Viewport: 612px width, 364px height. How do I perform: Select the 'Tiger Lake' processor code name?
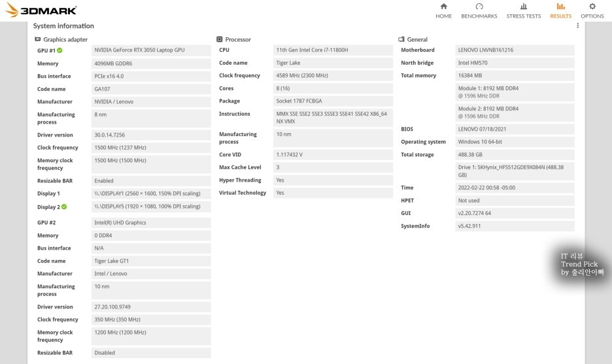[x=333, y=63]
